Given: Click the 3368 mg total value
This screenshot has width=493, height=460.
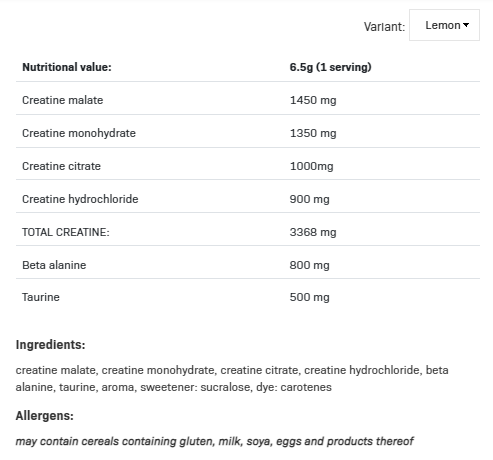Looking at the screenshot, I should [x=313, y=232].
